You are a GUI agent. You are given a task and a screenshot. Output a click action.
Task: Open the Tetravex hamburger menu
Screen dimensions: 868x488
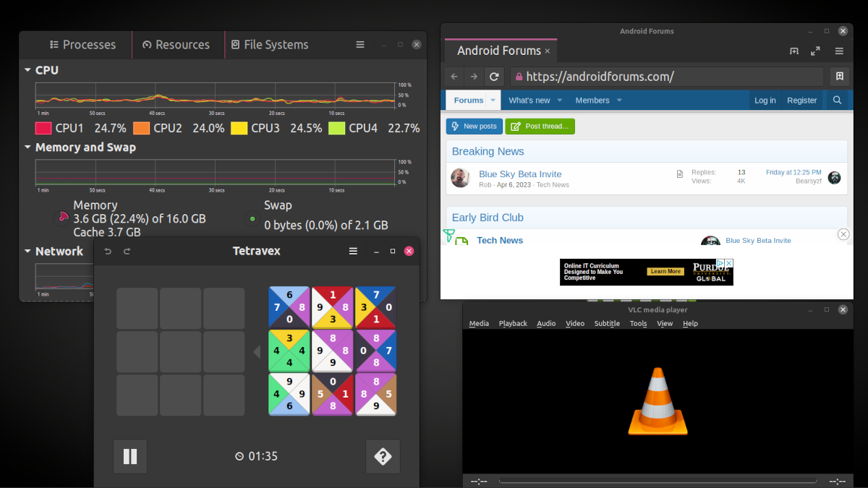tap(353, 252)
